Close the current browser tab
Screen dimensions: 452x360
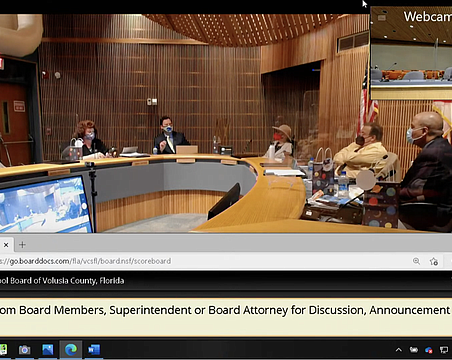(x=6, y=245)
